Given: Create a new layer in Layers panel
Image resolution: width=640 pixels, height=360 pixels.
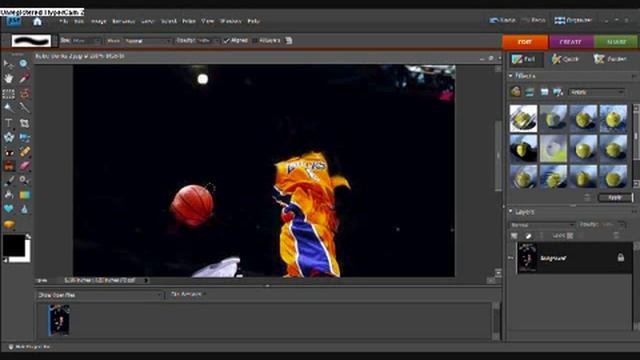Looking at the screenshot, I should 514,236.
